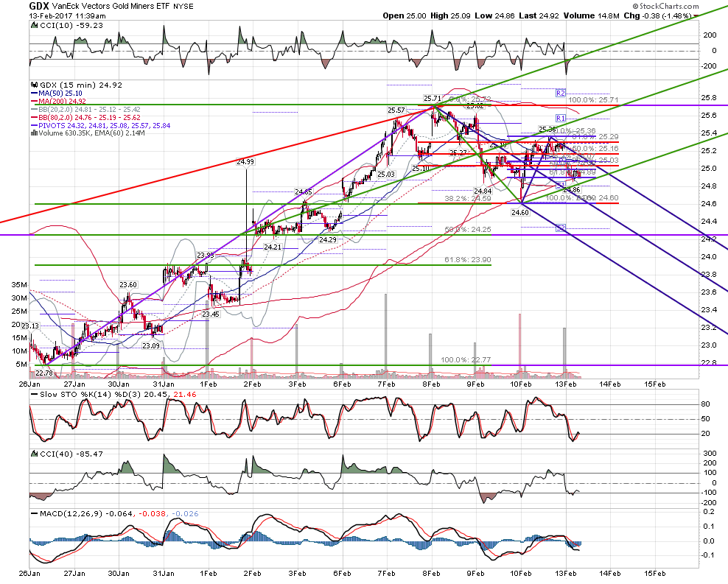Click the NYSE exchange label
The height and width of the screenshot is (584, 728).
183,7
